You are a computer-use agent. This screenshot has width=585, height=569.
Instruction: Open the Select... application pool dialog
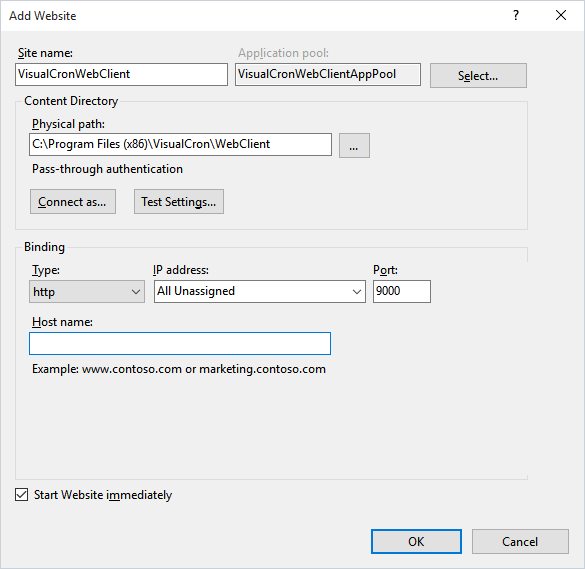tap(478, 76)
